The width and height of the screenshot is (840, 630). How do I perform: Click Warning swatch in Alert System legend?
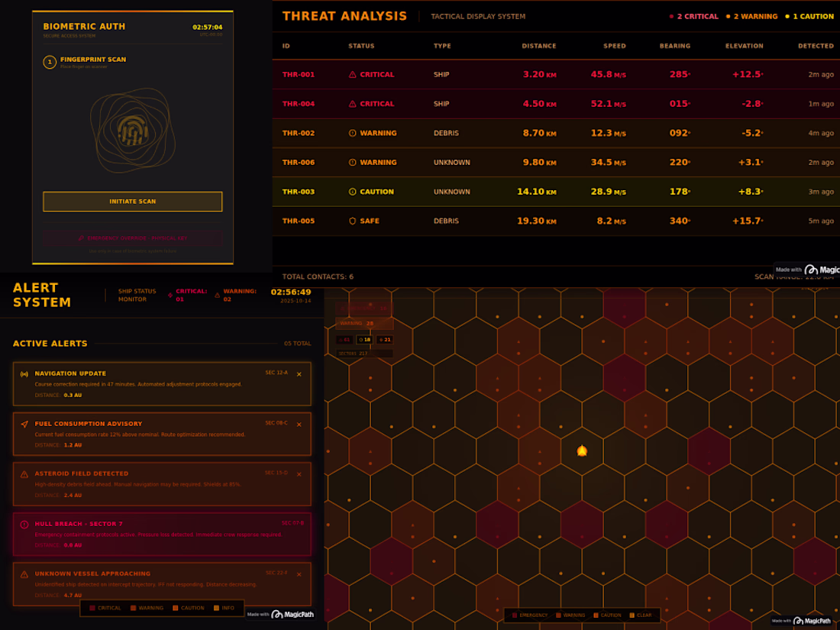pyautogui.click(x=134, y=608)
